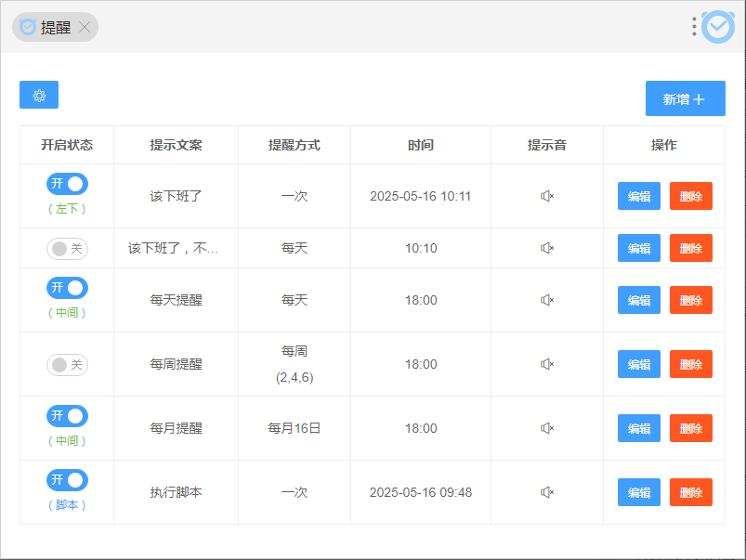Open the three-dot more menu
Image resolution: width=746 pixels, height=560 pixels.
click(694, 27)
